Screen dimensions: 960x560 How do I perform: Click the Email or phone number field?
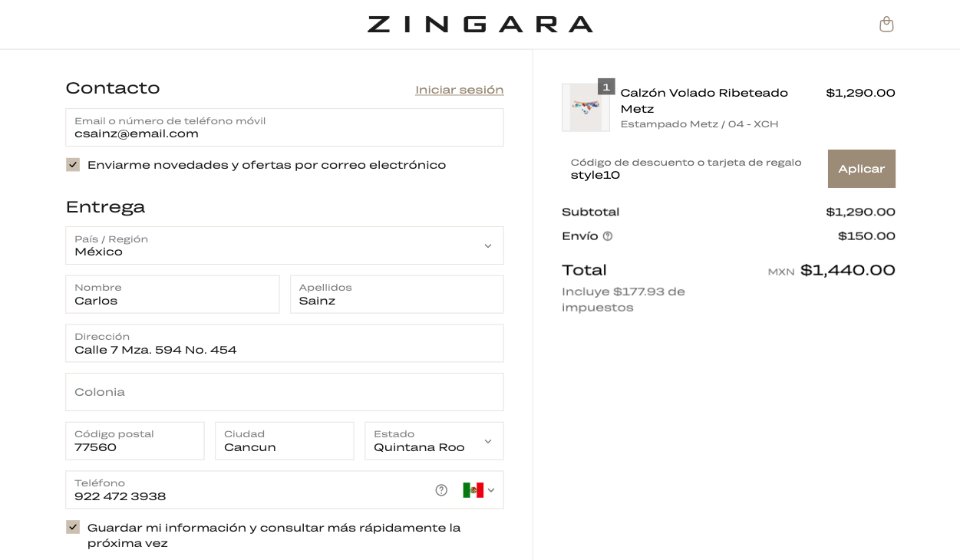tap(284, 127)
